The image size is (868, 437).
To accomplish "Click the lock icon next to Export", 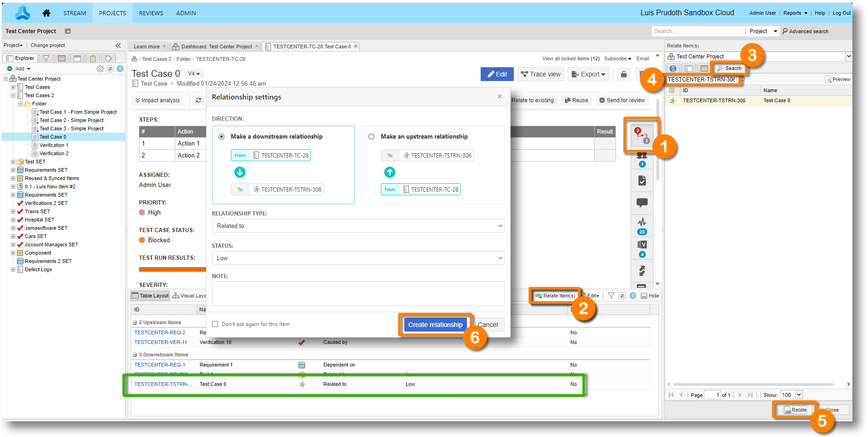I will (x=623, y=74).
